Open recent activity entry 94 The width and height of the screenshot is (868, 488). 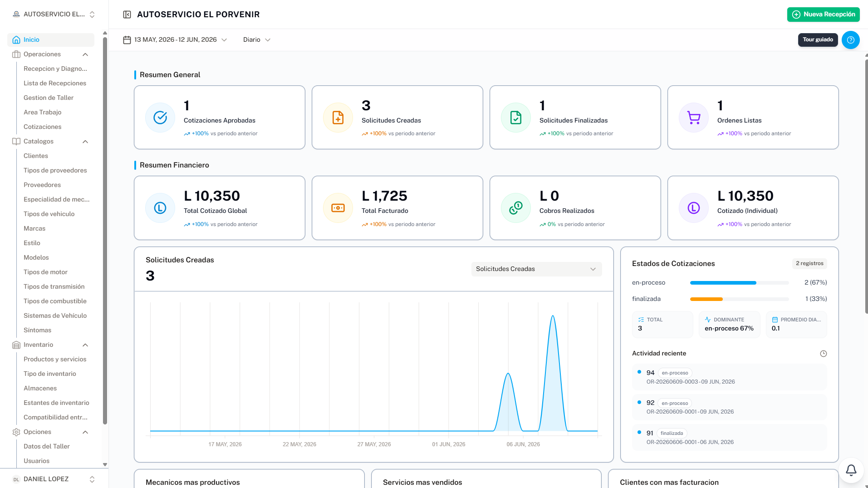tap(729, 377)
